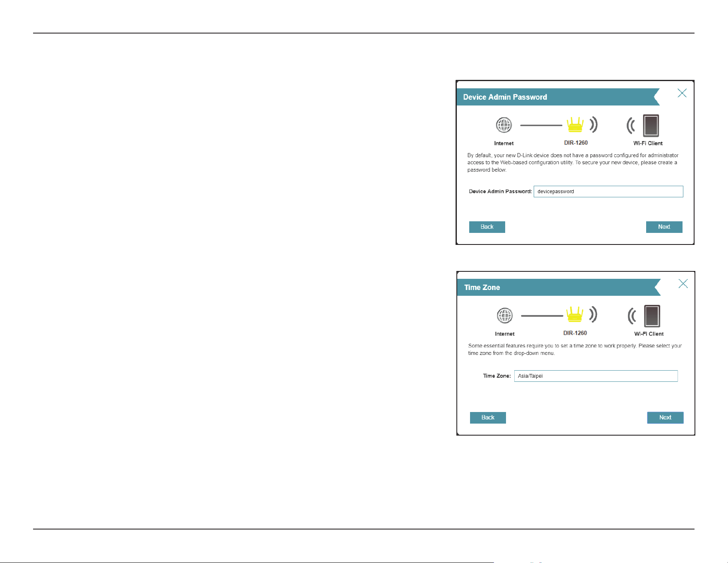Click Back in the Time Zone dialog

pos(488,418)
